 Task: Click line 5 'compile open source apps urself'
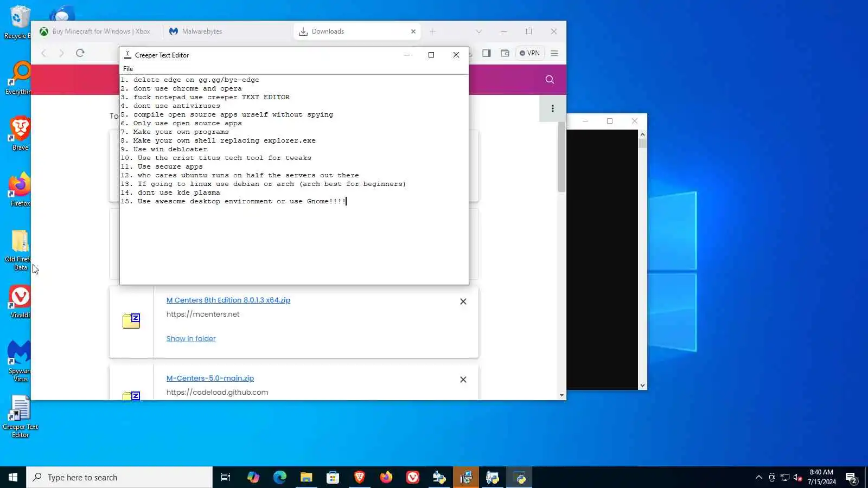(227, 114)
